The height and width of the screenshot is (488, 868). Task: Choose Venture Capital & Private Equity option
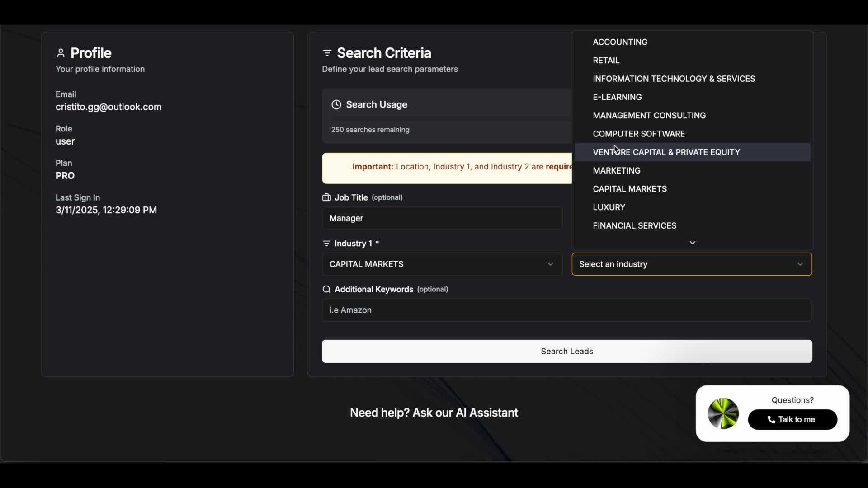pyautogui.click(x=666, y=152)
